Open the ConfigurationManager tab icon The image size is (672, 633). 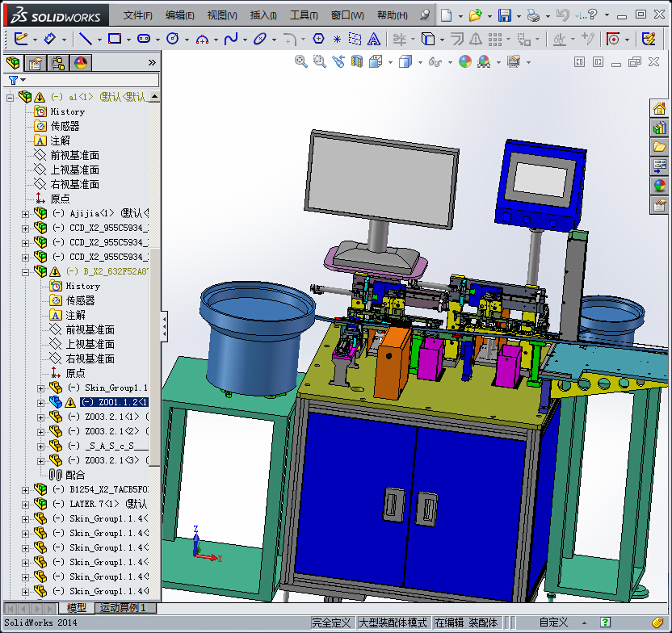(58, 63)
